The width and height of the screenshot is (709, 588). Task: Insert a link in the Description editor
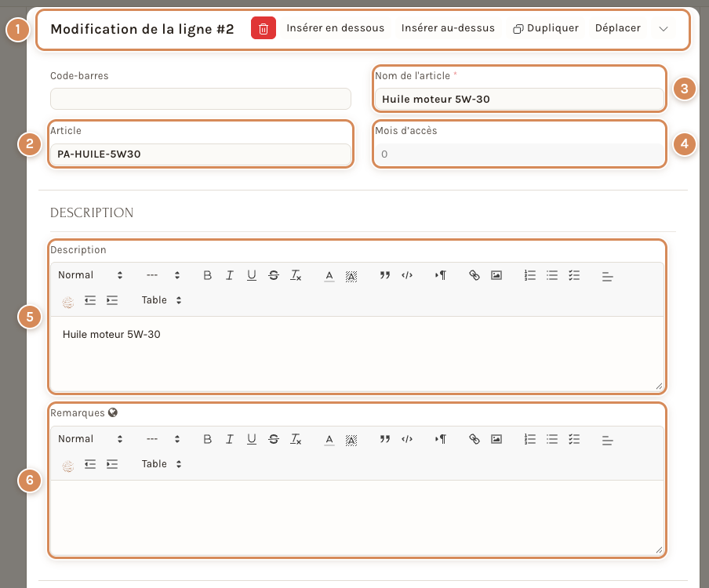(x=474, y=275)
